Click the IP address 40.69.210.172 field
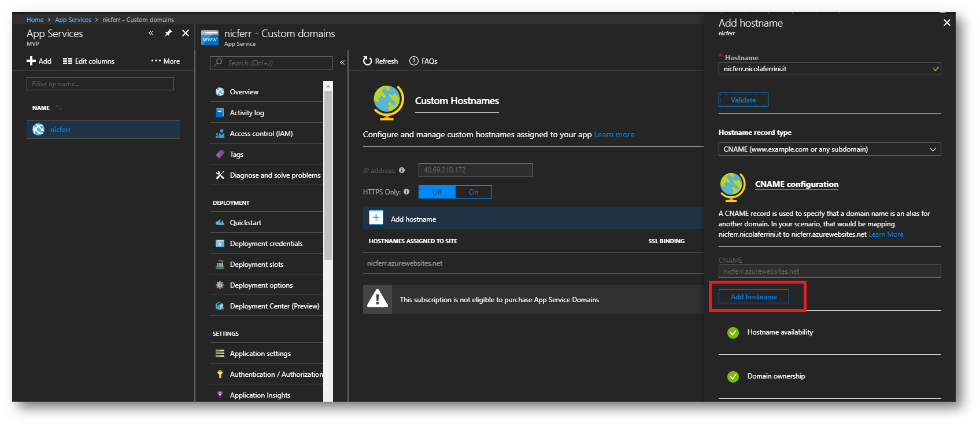The width and height of the screenshot is (980, 426). (475, 170)
